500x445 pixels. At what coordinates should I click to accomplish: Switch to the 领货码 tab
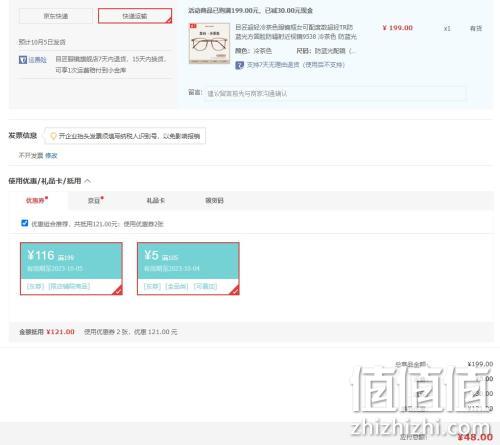(x=214, y=200)
